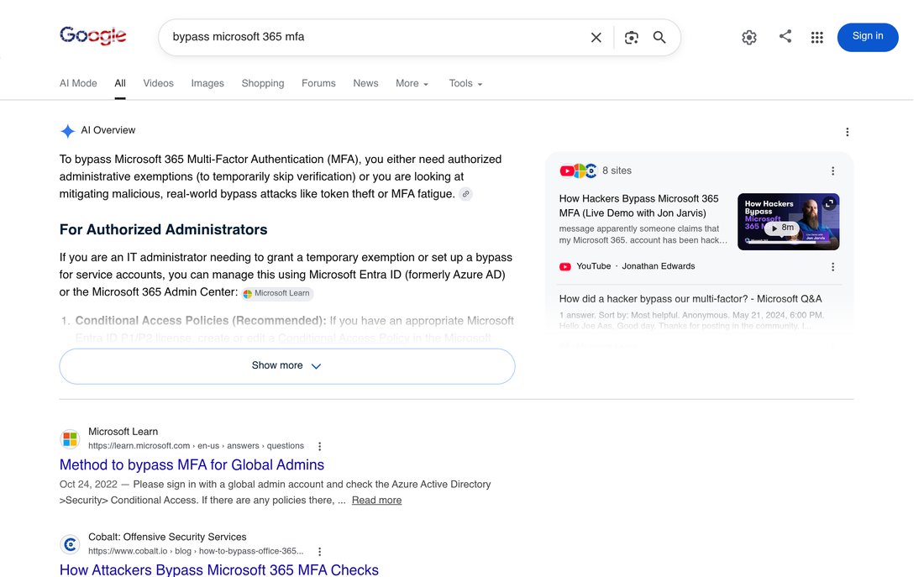
Task: Clear the search box text
Action: (596, 37)
